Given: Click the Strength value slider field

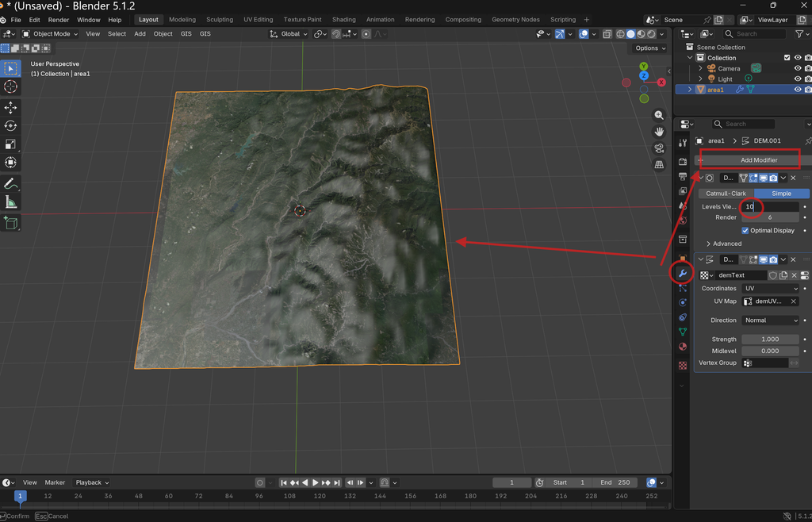Looking at the screenshot, I should tap(770, 340).
